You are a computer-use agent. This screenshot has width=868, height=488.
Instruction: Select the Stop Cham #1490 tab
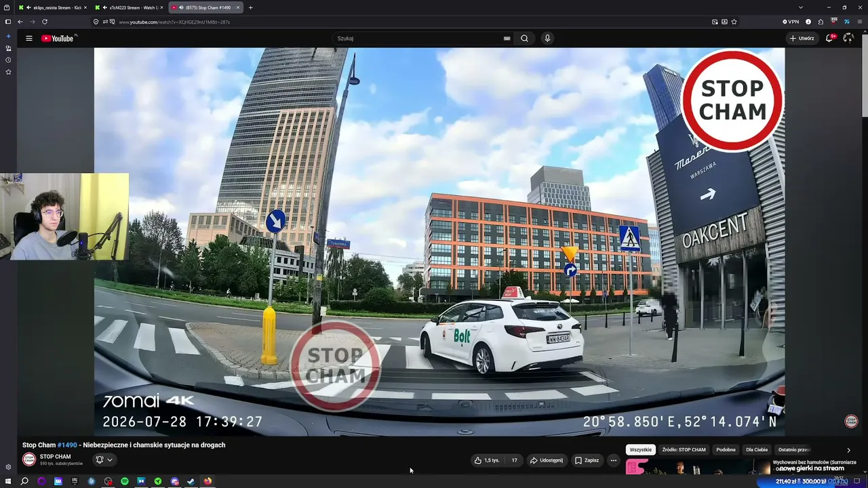(x=205, y=7)
